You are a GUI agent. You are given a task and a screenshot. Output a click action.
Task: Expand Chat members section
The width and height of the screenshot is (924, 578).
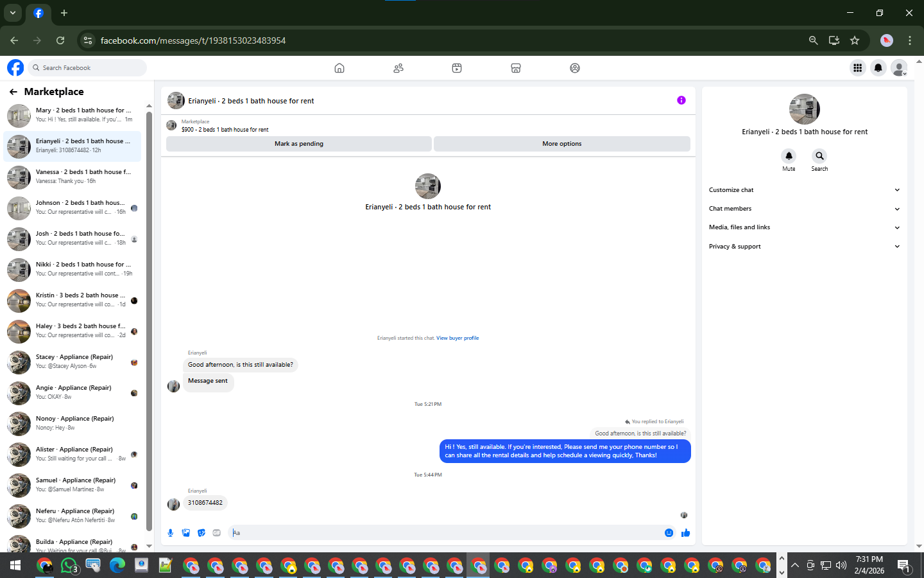coord(804,209)
